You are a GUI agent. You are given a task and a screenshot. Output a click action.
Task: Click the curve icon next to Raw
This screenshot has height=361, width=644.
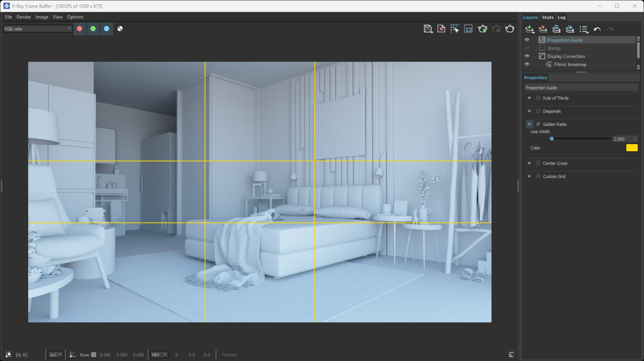72,355
